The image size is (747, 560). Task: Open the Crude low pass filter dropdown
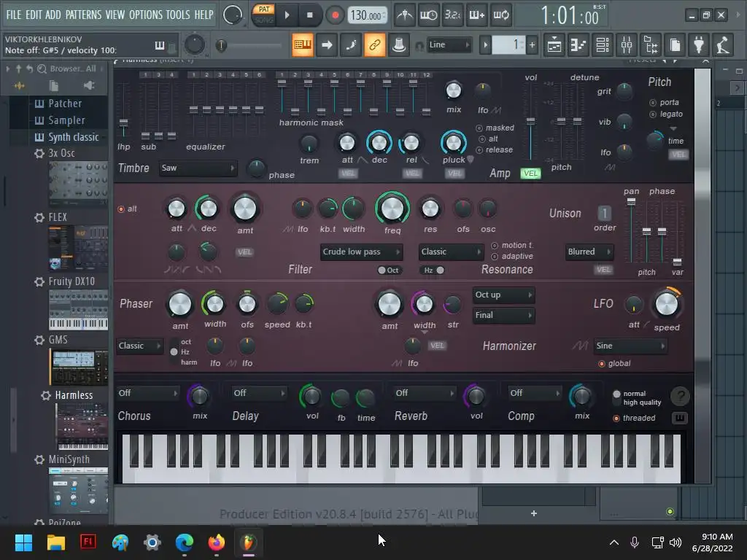click(x=362, y=252)
